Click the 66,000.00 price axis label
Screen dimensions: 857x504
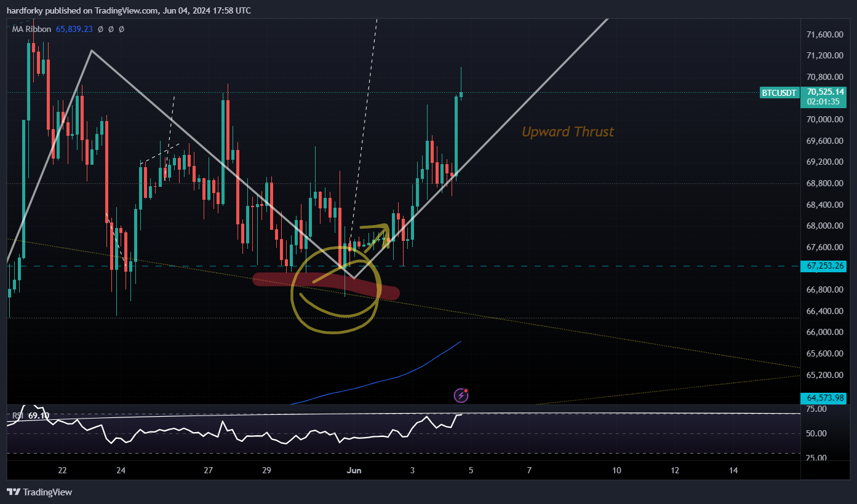point(824,333)
